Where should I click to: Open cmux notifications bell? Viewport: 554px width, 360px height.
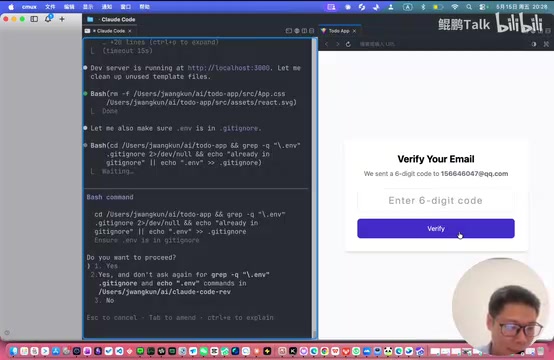48,19
